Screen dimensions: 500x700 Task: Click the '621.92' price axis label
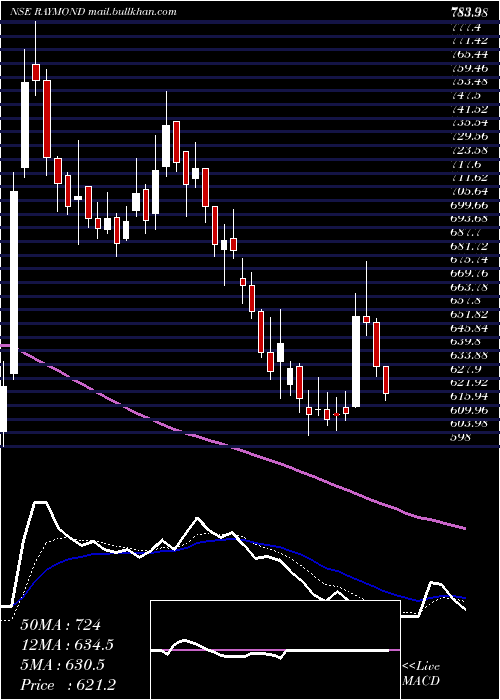470,382
